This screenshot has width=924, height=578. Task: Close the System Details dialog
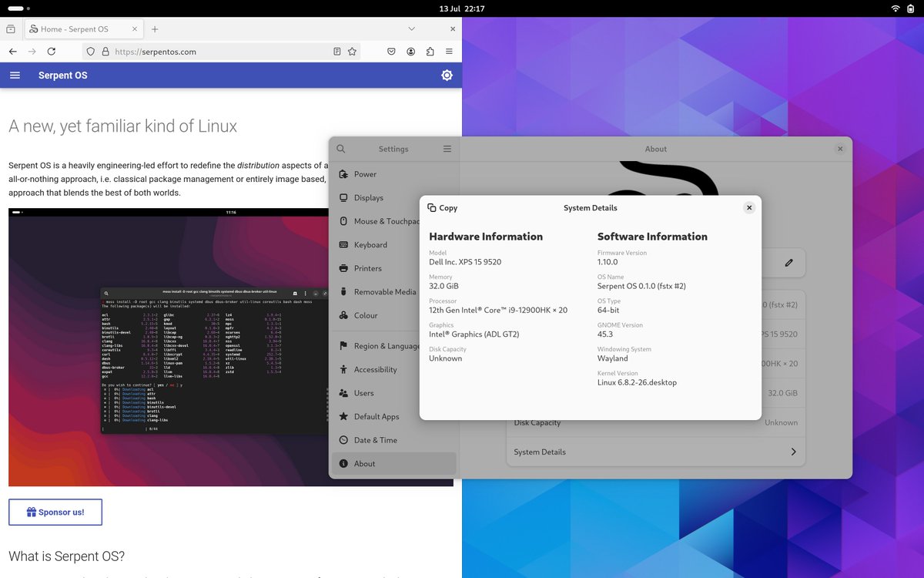pos(749,207)
